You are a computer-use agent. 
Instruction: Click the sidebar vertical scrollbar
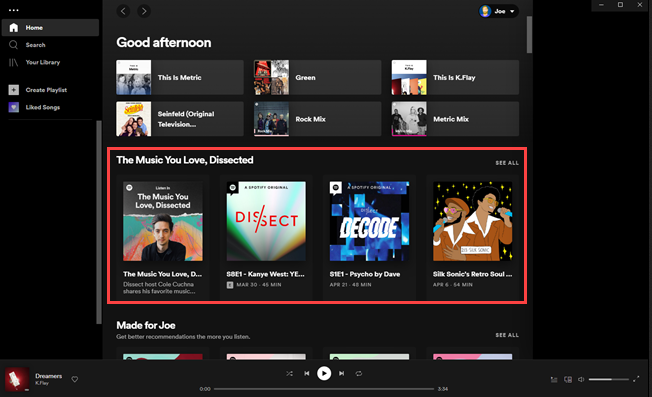[x=99, y=222]
